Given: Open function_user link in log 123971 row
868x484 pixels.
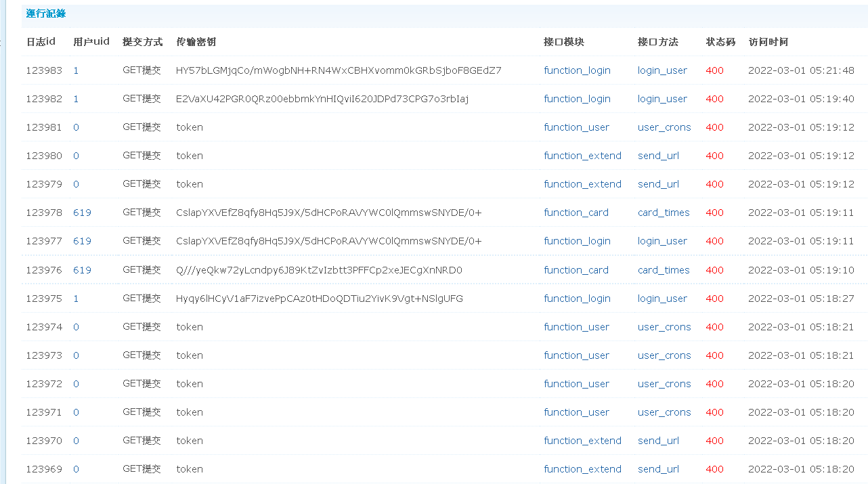Looking at the screenshot, I should [x=576, y=412].
